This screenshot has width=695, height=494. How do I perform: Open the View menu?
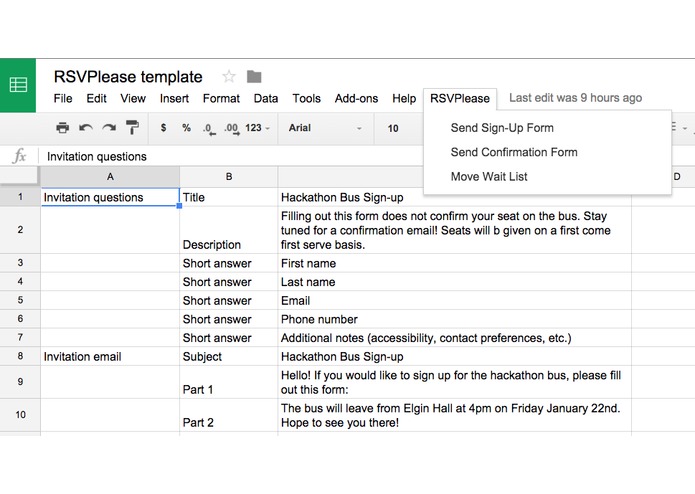click(x=133, y=98)
